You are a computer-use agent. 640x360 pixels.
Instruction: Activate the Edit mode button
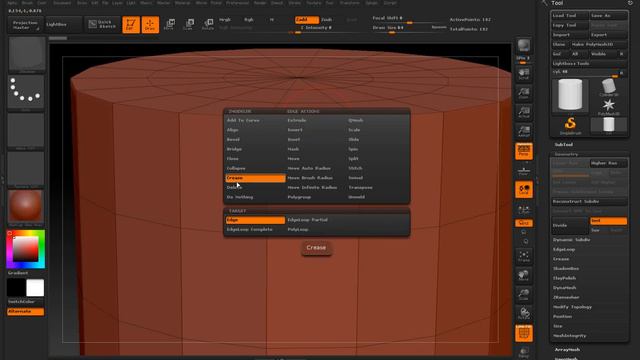click(131, 24)
